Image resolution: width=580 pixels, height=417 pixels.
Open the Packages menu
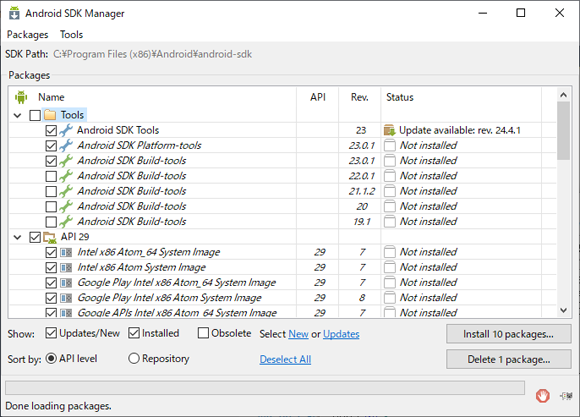(x=27, y=34)
